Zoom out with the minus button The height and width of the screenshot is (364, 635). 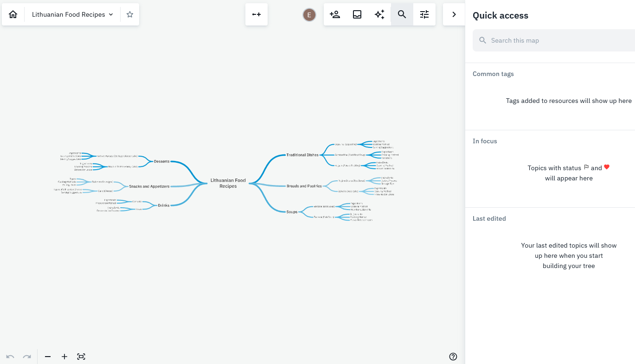[x=48, y=357]
